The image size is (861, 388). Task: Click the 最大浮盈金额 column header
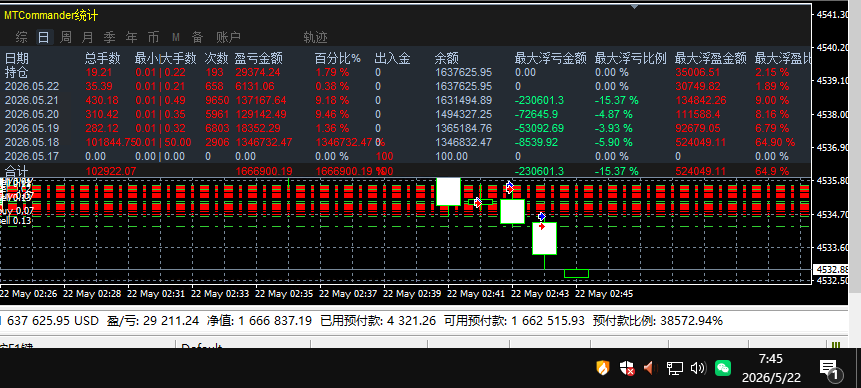click(x=711, y=58)
